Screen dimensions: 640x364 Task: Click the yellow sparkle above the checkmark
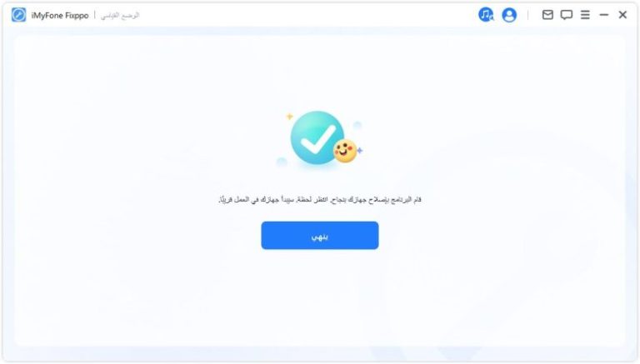(x=289, y=117)
